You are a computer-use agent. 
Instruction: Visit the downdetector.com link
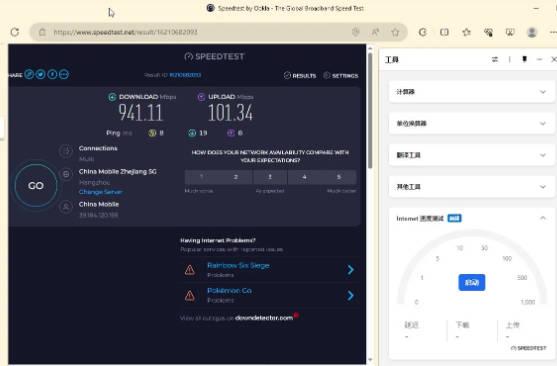(264, 318)
